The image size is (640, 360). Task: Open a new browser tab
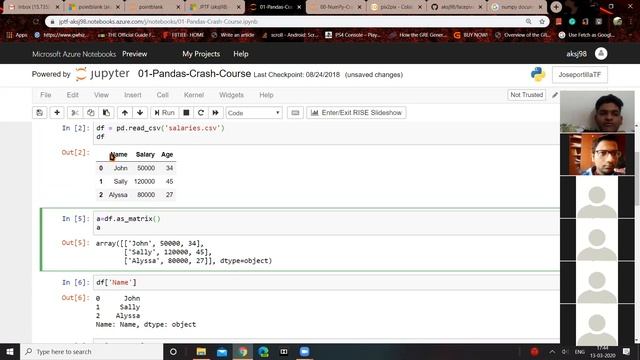click(x=556, y=7)
